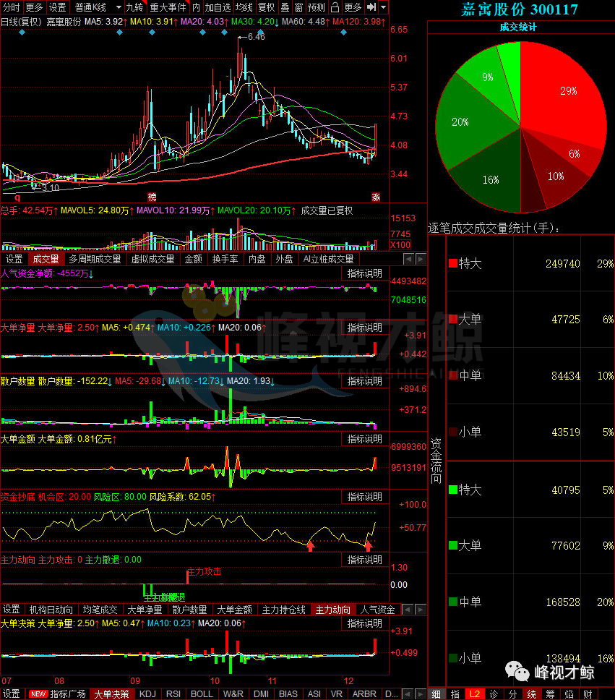This screenshot has height=700, width=615.
Task: Open the second 更多 menu beside the lock
Action: [353, 7]
